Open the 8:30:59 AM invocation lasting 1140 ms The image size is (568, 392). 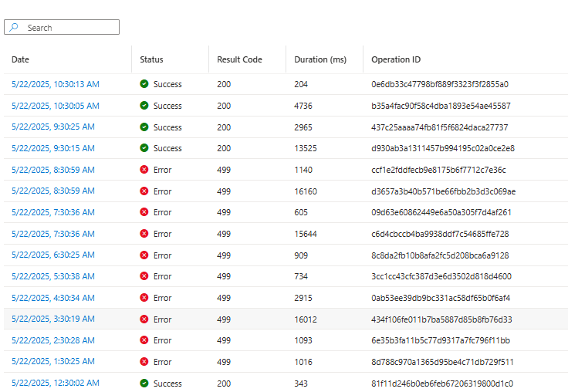[53, 170]
